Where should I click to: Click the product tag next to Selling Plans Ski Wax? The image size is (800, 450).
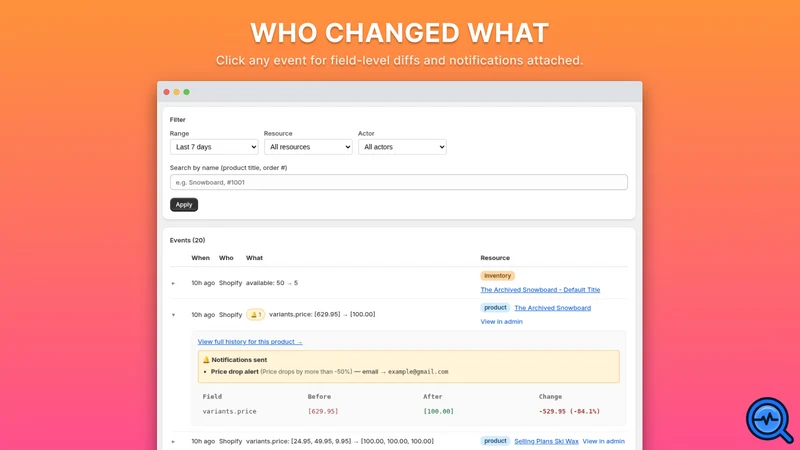[x=495, y=441]
